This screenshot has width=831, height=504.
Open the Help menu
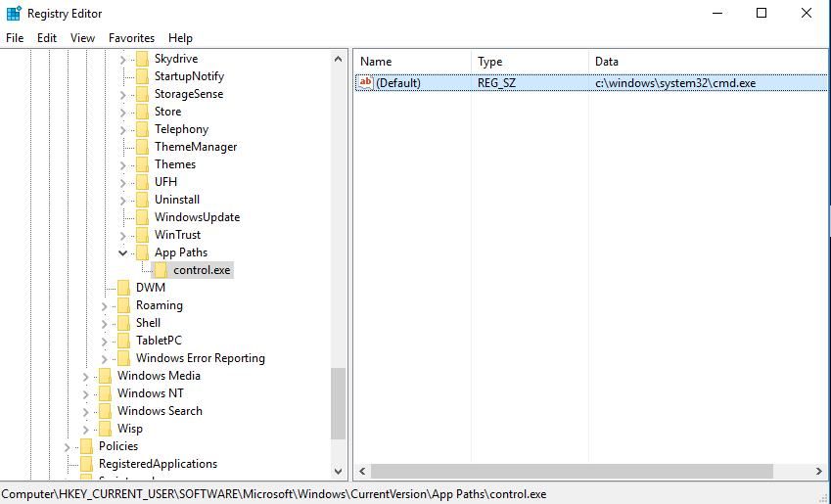coord(181,38)
